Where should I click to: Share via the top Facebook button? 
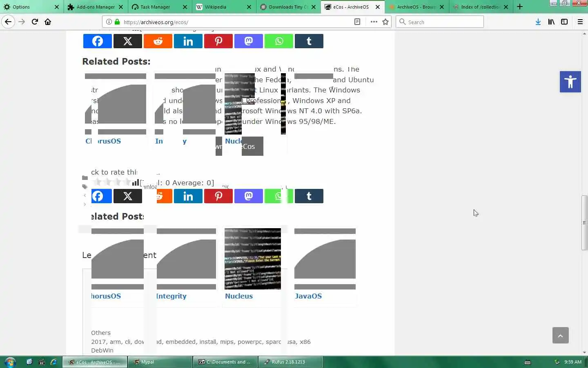[98, 41]
